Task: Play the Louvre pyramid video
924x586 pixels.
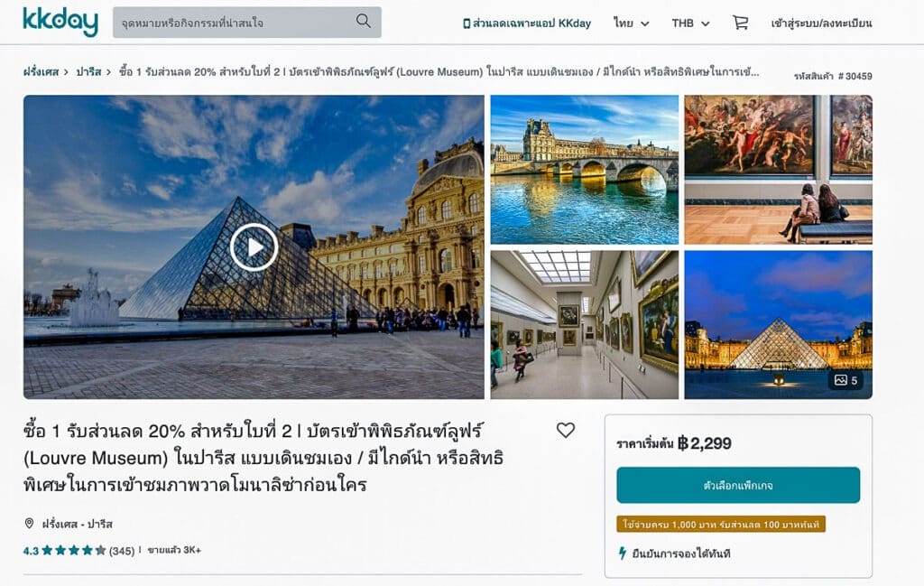Action: tap(254, 247)
